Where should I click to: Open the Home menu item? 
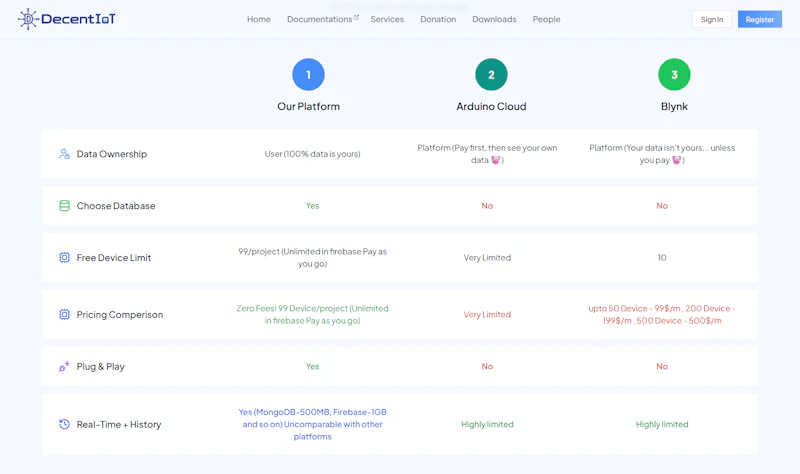(259, 19)
